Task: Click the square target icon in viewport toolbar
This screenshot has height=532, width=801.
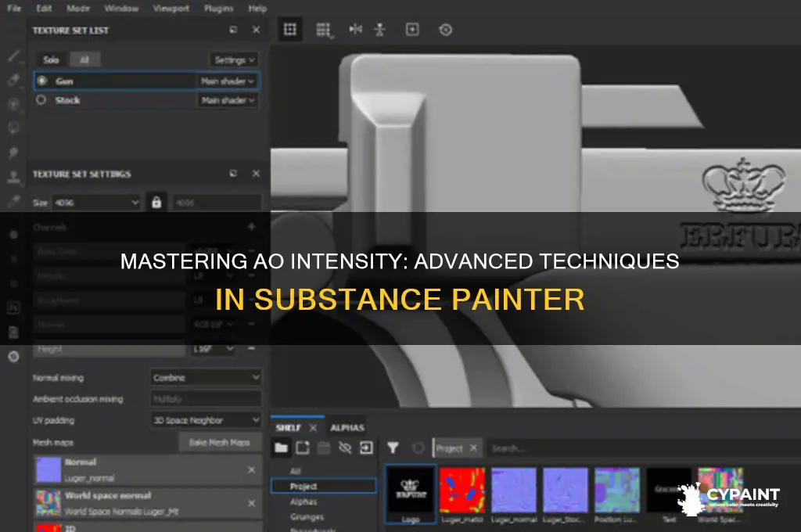Action: [412, 30]
